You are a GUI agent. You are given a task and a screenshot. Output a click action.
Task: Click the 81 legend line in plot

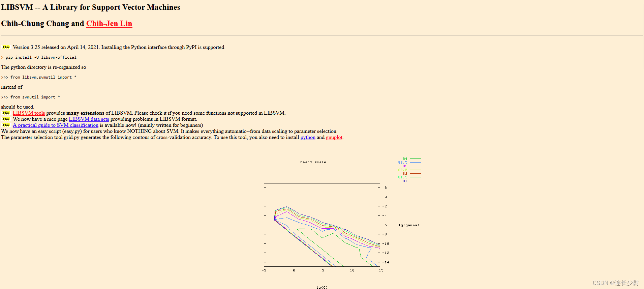pos(416,181)
